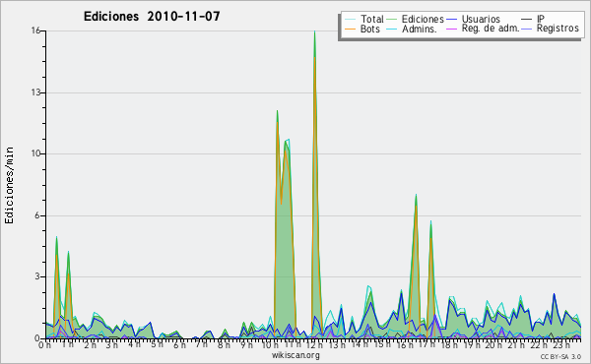
Task: Click the orange Bots legend line swatch
Action: point(351,29)
